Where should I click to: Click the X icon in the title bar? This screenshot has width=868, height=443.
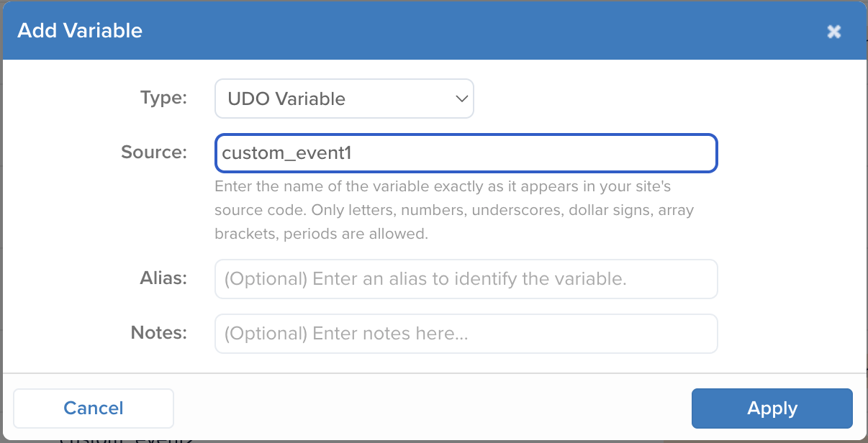pyautogui.click(x=833, y=31)
